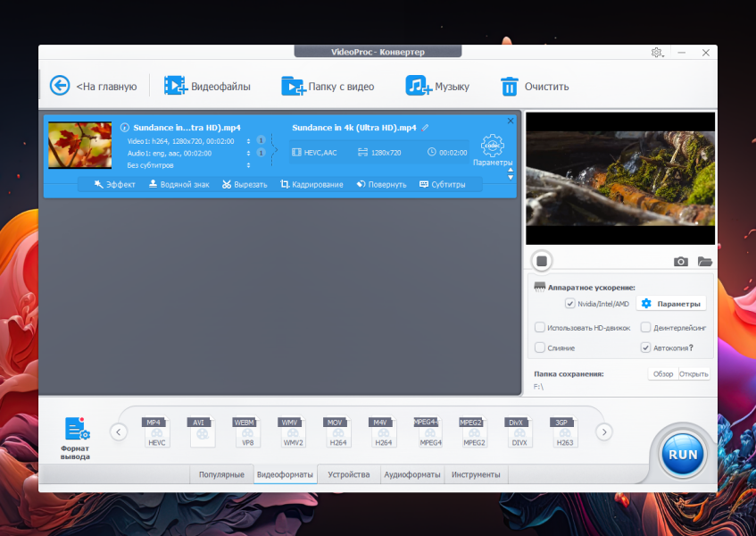This screenshot has height=536, width=756.
Task: Start conversion with the RUN button
Action: pos(683,455)
